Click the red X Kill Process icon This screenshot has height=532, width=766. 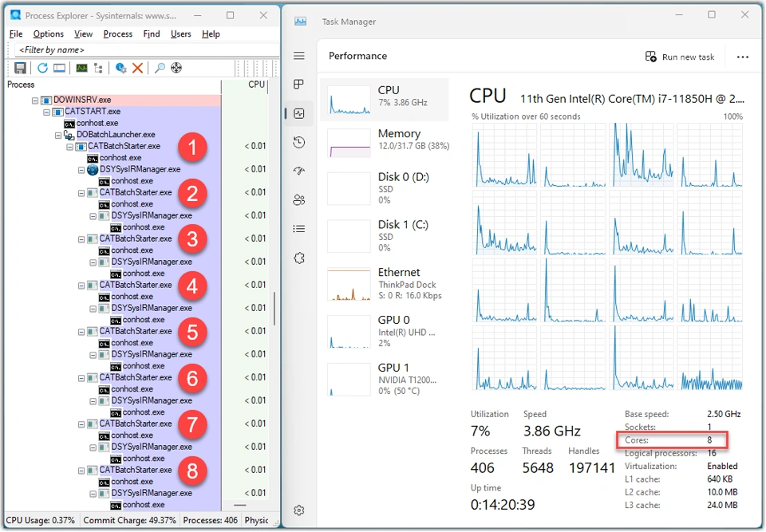[x=138, y=68]
